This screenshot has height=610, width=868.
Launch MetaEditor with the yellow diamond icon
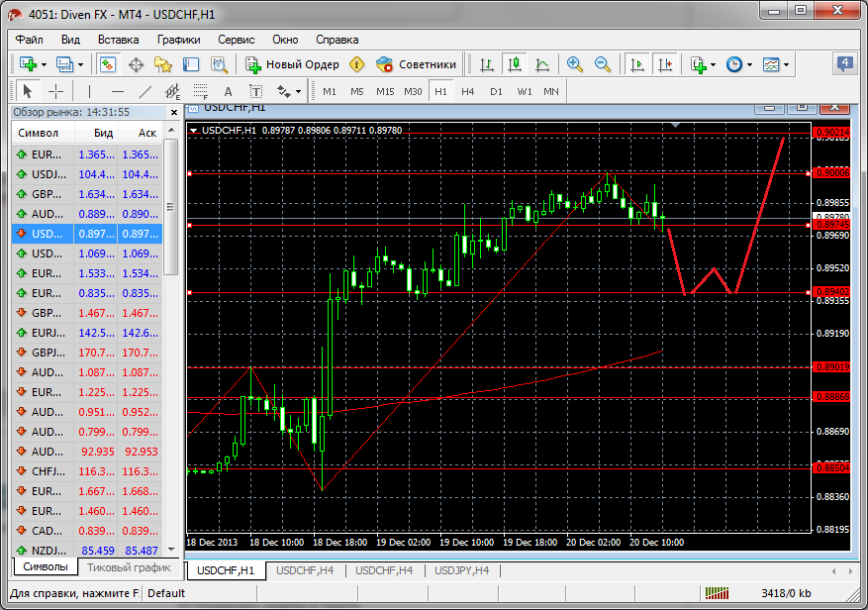pos(357,64)
